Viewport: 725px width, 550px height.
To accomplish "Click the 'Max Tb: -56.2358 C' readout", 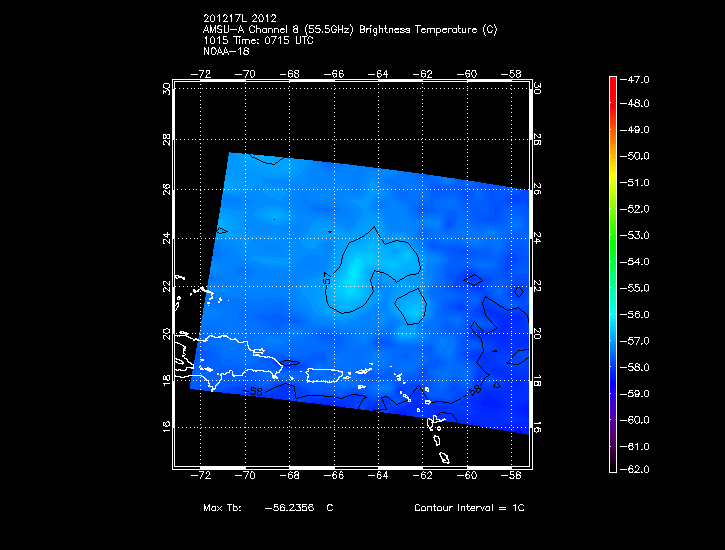I will 268,507.
